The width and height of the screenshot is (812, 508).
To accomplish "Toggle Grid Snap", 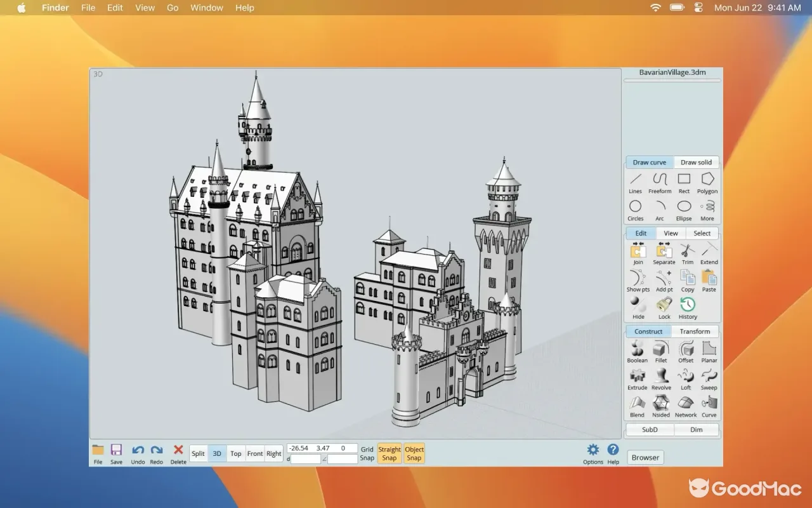I will [367, 453].
